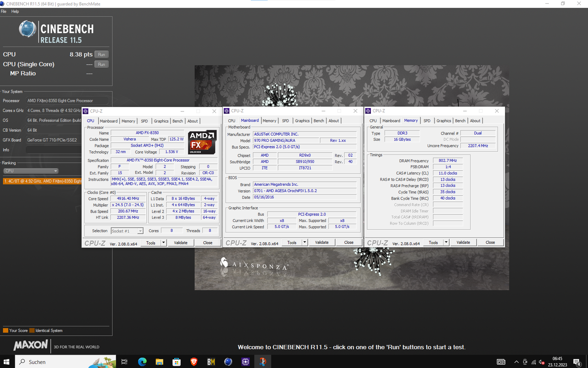Viewport: 588px width, 368px height.
Task: Open the CPU ranking dropdown
Action: 31,171
